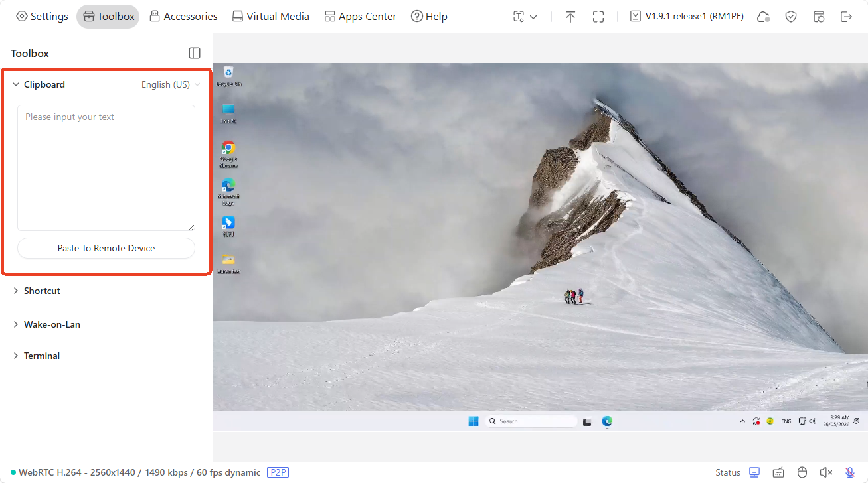Open the Accessories menu

[x=183, y=17]
